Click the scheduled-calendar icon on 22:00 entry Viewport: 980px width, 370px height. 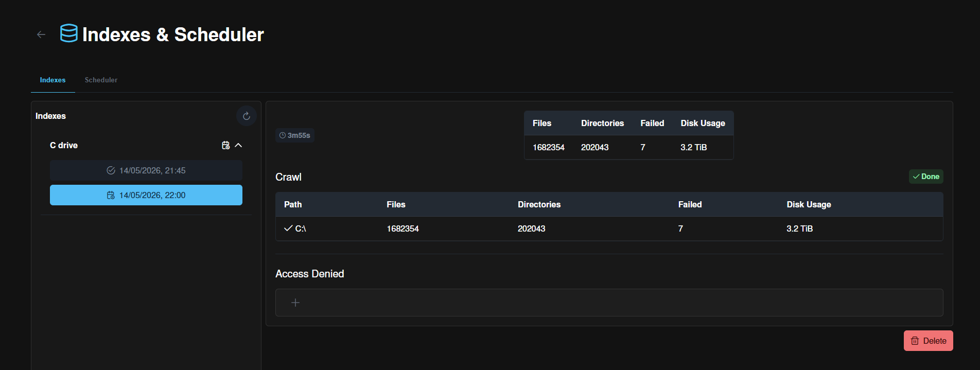pyautogui.click(x=111, y=195)
